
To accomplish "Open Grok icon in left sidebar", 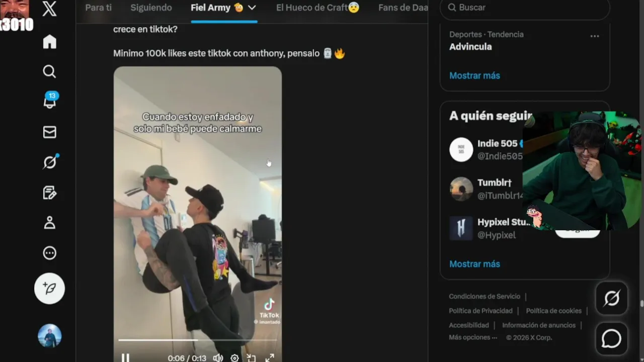I will tap(50, 162).
